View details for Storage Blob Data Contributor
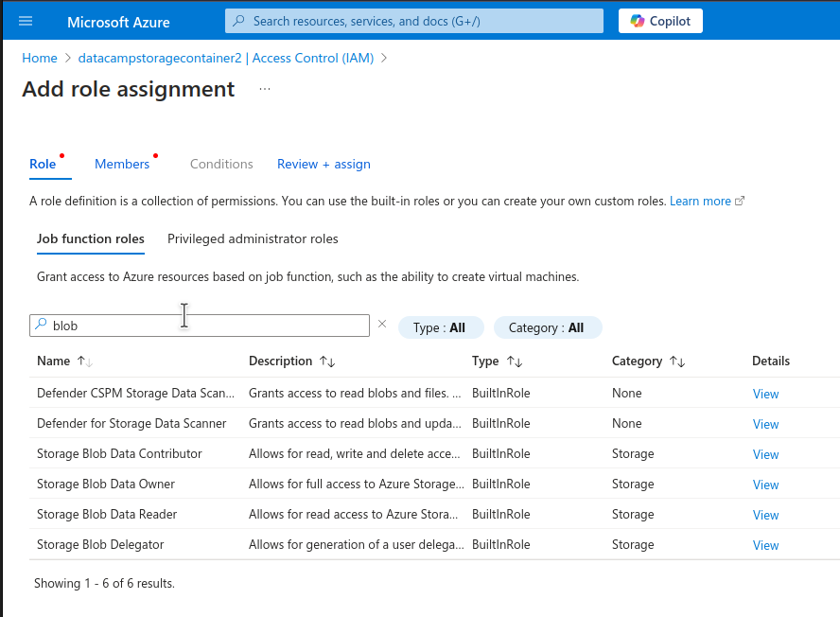 [765, 454]
